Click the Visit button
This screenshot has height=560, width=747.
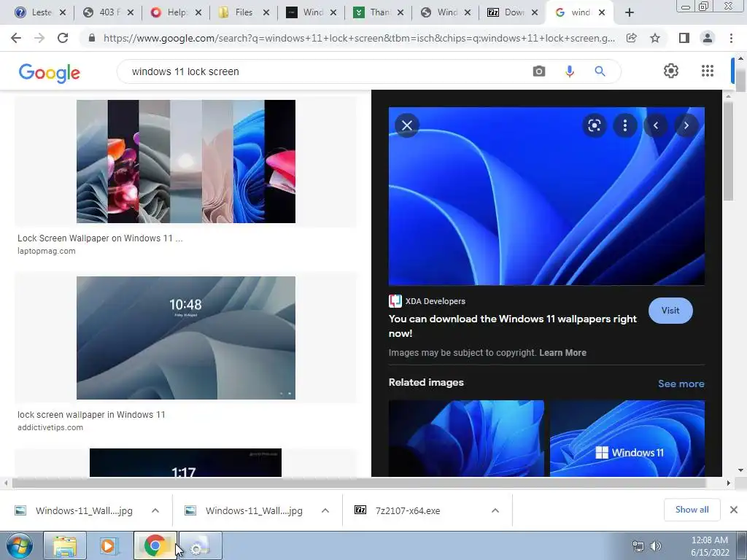[670, 311]
